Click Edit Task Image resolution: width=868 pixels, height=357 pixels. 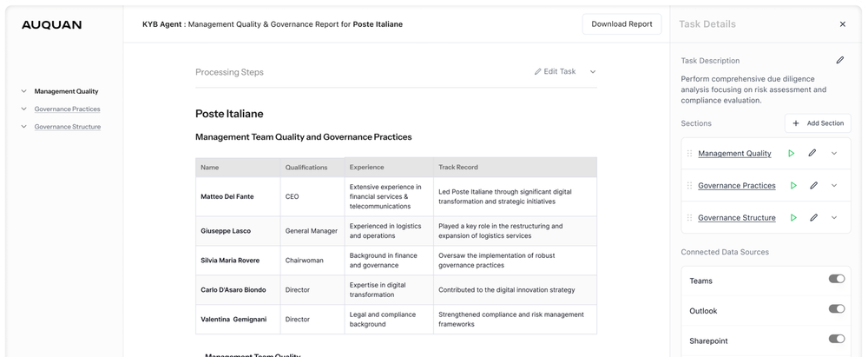[556, 71]
